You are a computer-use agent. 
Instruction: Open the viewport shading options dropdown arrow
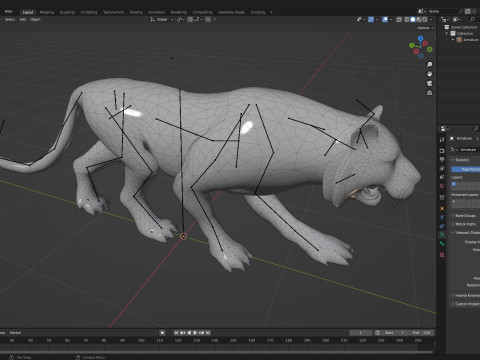(x=431, y=20)
